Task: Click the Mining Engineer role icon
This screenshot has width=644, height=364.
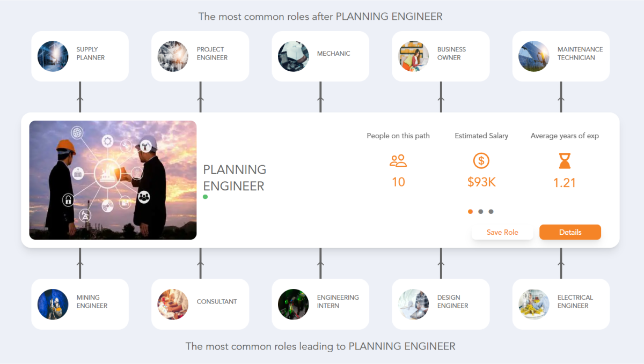Action: point(53,303)
